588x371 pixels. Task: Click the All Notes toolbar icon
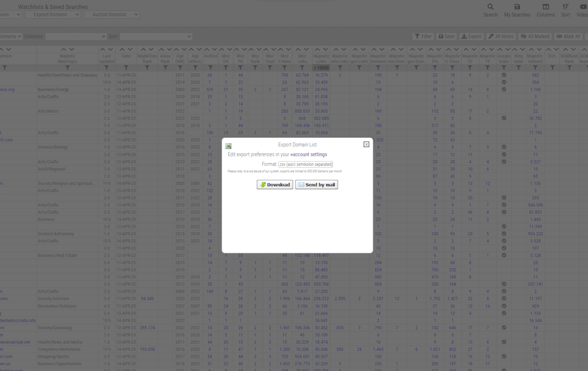(501, 36)
